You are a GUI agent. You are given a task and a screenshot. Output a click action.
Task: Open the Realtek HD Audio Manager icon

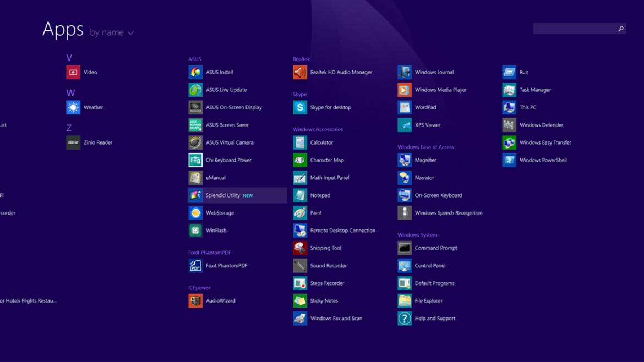[x=300, y=72]
